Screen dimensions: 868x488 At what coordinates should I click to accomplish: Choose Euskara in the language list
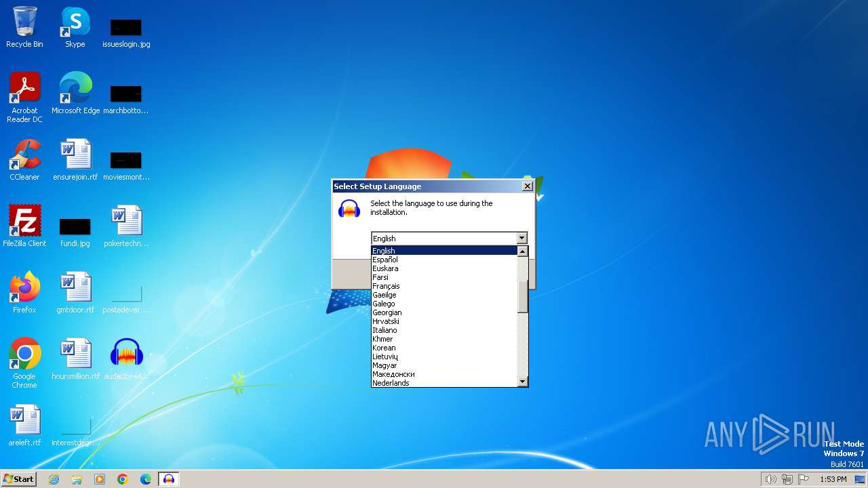pyautogui.click(x=444, y=268)
